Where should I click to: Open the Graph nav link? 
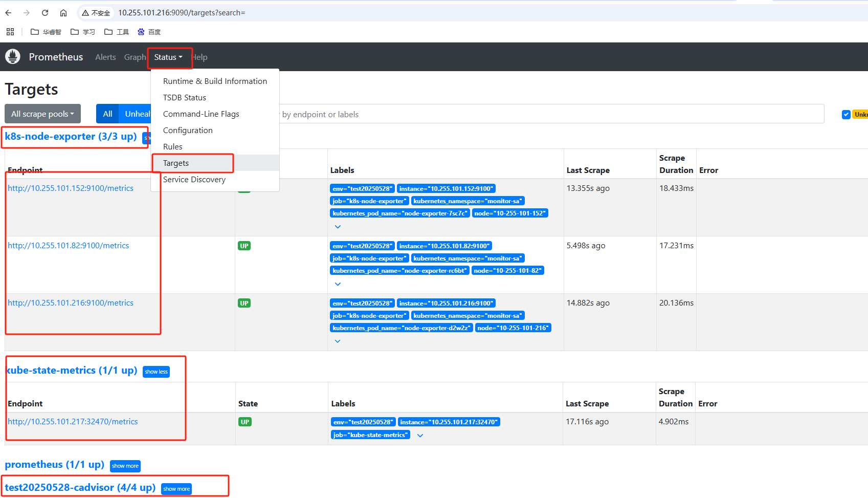(x=135, y=57)
